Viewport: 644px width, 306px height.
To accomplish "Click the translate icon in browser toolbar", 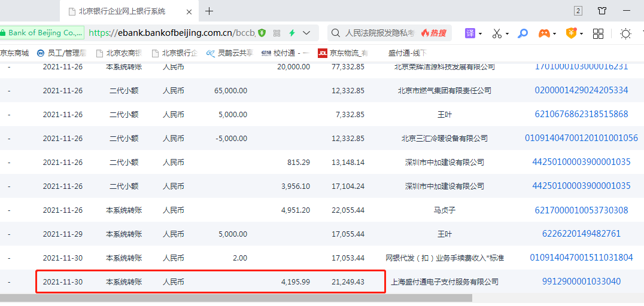I will (470, 33).
